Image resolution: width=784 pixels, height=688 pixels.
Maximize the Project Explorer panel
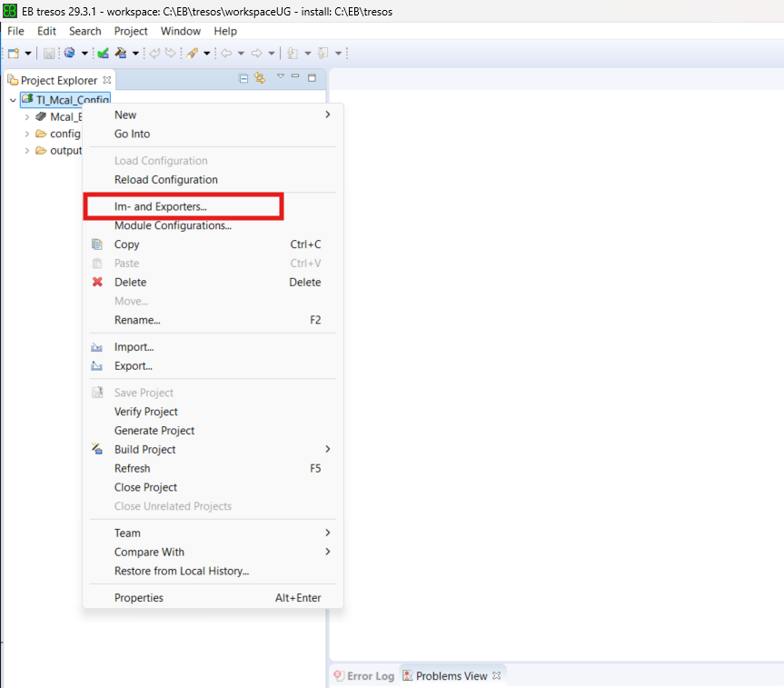point(312,78)
